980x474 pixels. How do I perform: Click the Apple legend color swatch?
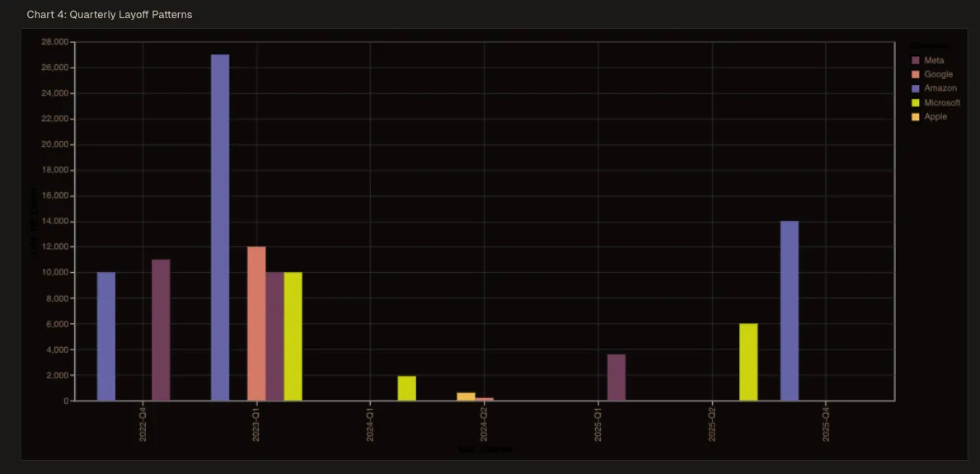coord(915,116)
